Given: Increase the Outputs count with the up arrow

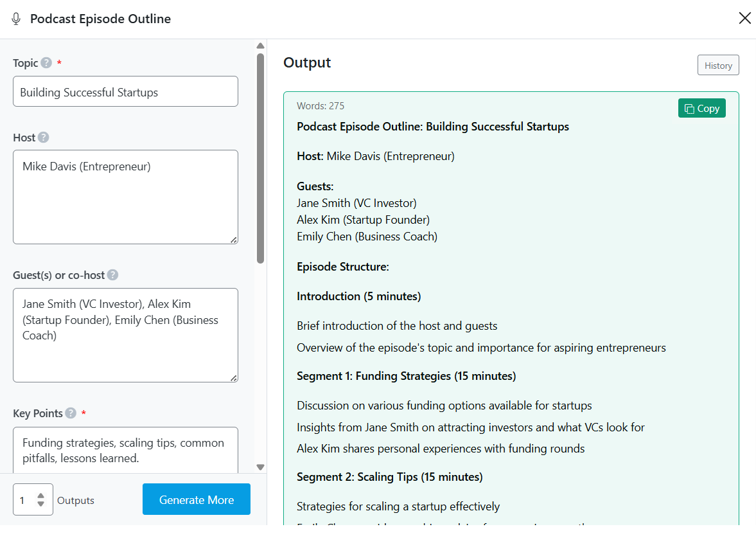Looking at the screenshot, I should tap(41, 496).
